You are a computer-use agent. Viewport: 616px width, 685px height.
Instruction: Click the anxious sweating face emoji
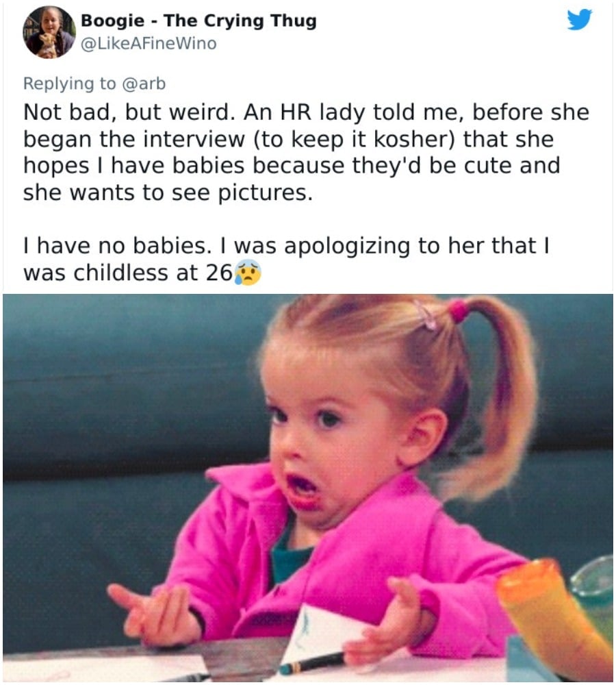[248, 272]
